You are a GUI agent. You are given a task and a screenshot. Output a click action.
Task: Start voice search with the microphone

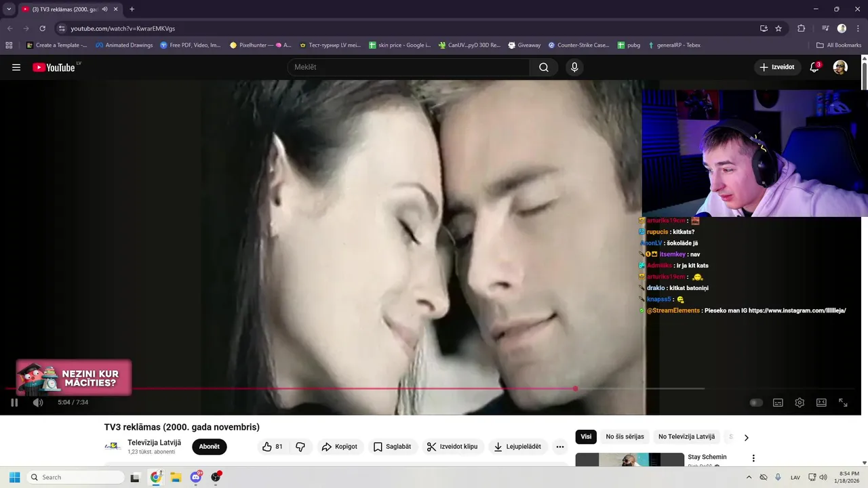[x=574, y=67]
